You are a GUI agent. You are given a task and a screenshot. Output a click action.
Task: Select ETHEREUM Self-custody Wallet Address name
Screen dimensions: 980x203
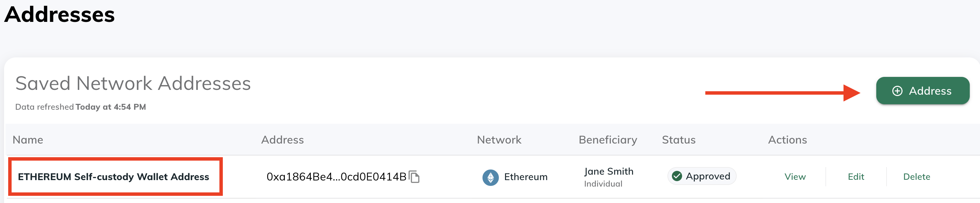[x=113, y=177]
